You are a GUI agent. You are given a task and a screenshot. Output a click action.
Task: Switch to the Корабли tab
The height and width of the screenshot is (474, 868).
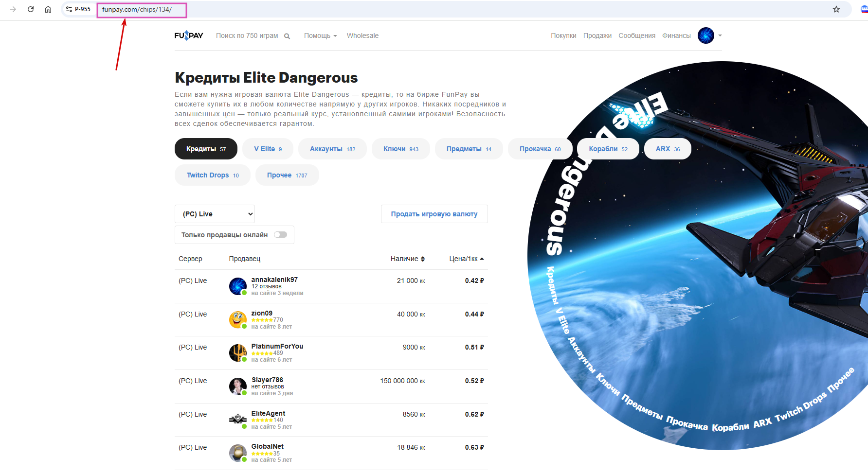[x=608, y=149]
